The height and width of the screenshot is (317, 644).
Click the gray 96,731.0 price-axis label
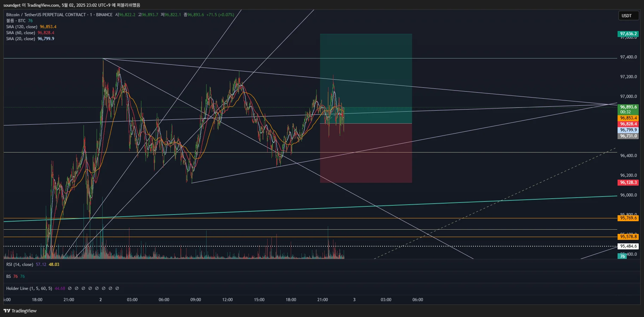[628, 136]
